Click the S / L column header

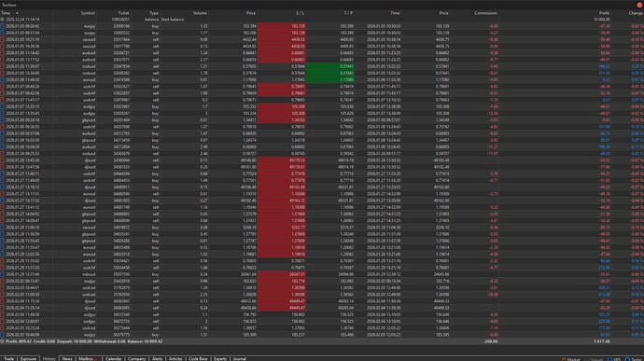tap(301, 13)
